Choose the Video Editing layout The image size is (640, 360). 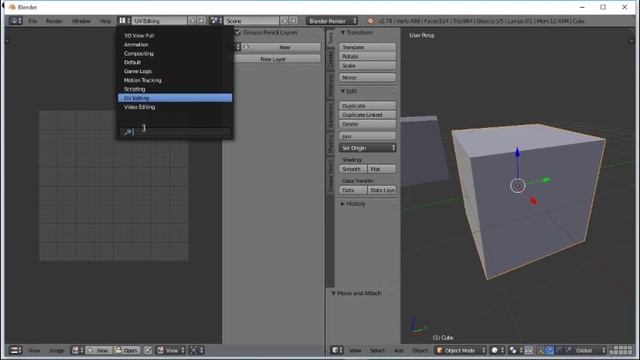point(175,107)
